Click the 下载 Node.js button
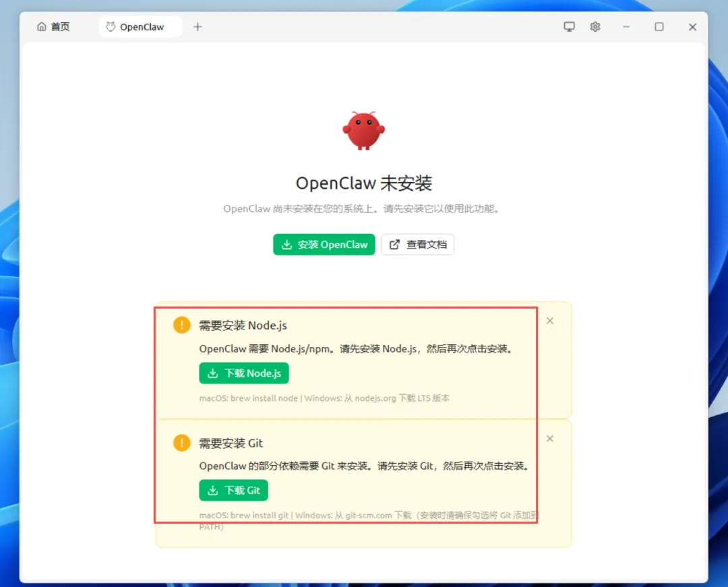 (244, 373)
